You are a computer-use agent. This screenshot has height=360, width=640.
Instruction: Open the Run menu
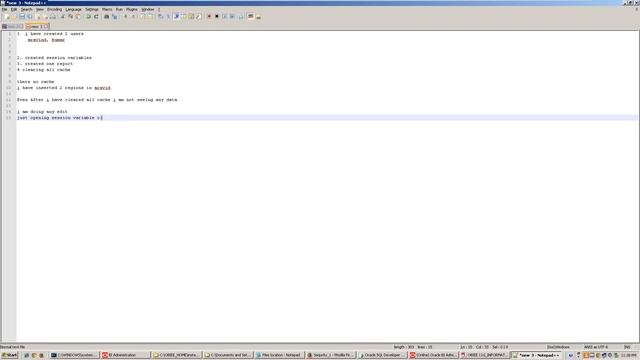(x=119, y=9)
